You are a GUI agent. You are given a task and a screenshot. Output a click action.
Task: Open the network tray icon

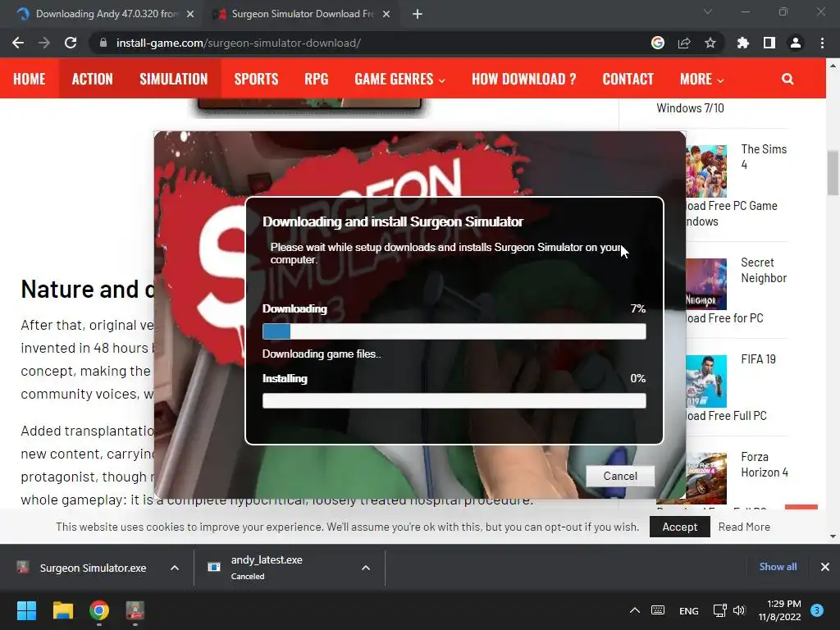[x=720, y=610]
